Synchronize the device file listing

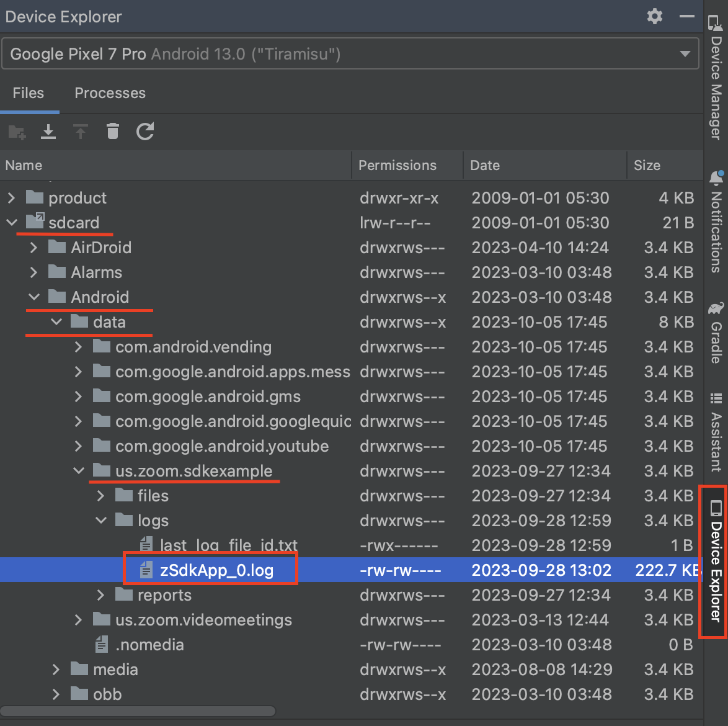(145, 132)
